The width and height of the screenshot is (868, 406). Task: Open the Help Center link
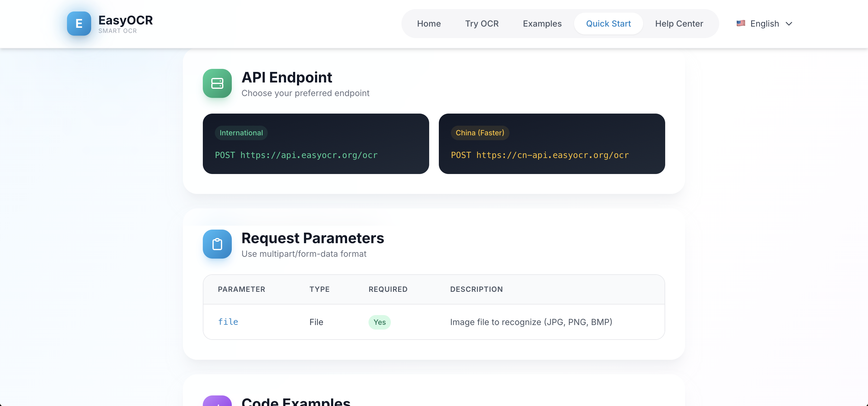point(679,24)
